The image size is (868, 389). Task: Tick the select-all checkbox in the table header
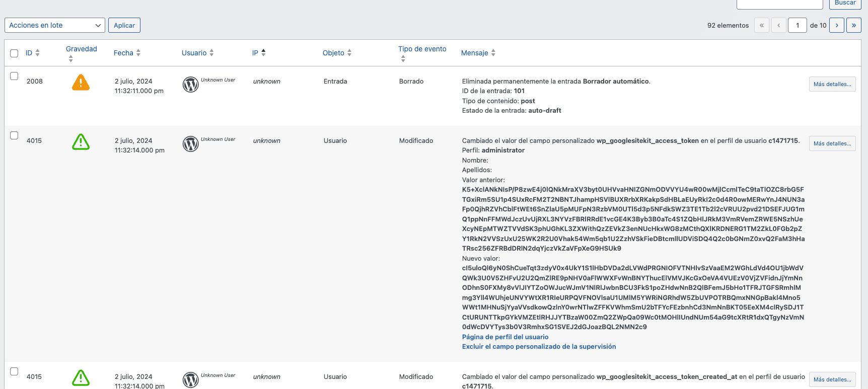click(14, 53)
